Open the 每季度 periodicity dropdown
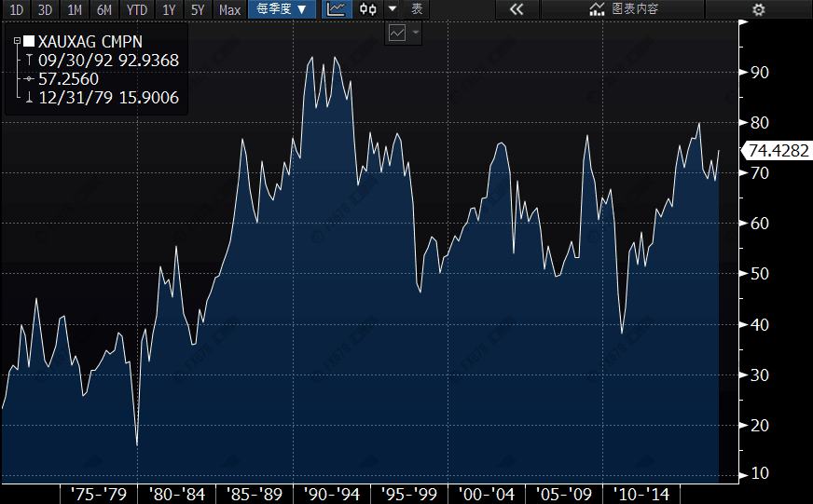The width and height of the screenshot is (813, 504). click(x=282, y=8)
